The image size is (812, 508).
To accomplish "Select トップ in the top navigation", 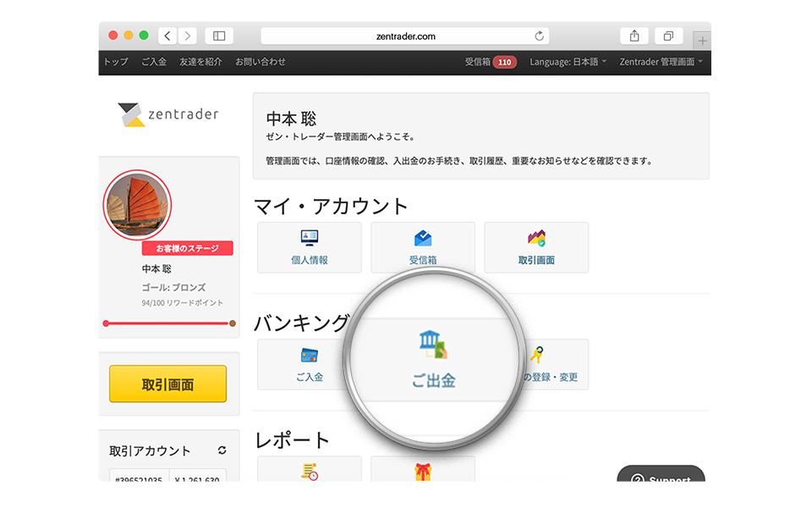I will [115, 62].
